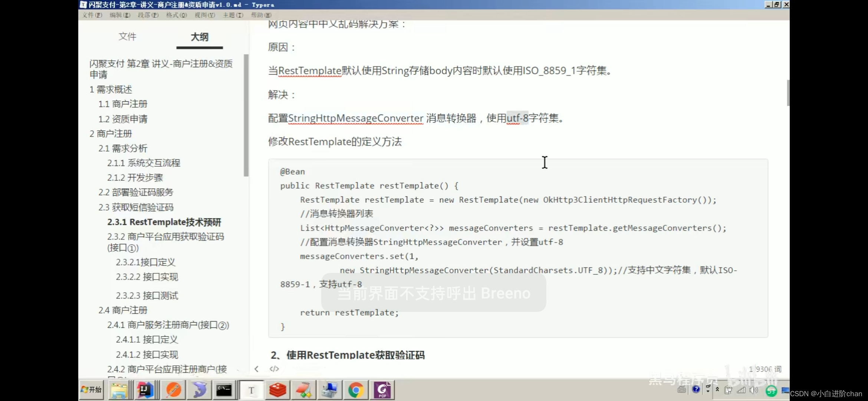The height and width of the screenshot is (401, 868).
Task: Open 2.4.1 商户服务注册商户(接口②)
Action: point(168,325)
